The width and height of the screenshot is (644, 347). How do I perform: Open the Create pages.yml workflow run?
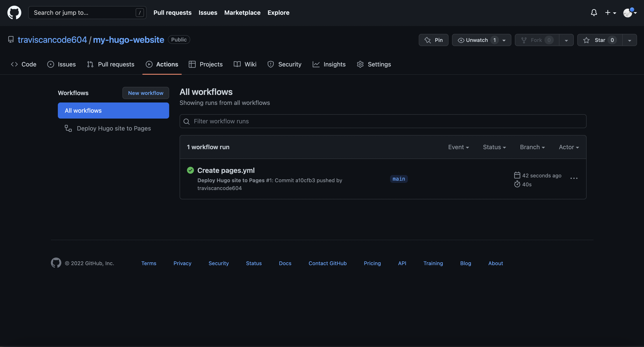pos(226,170)
